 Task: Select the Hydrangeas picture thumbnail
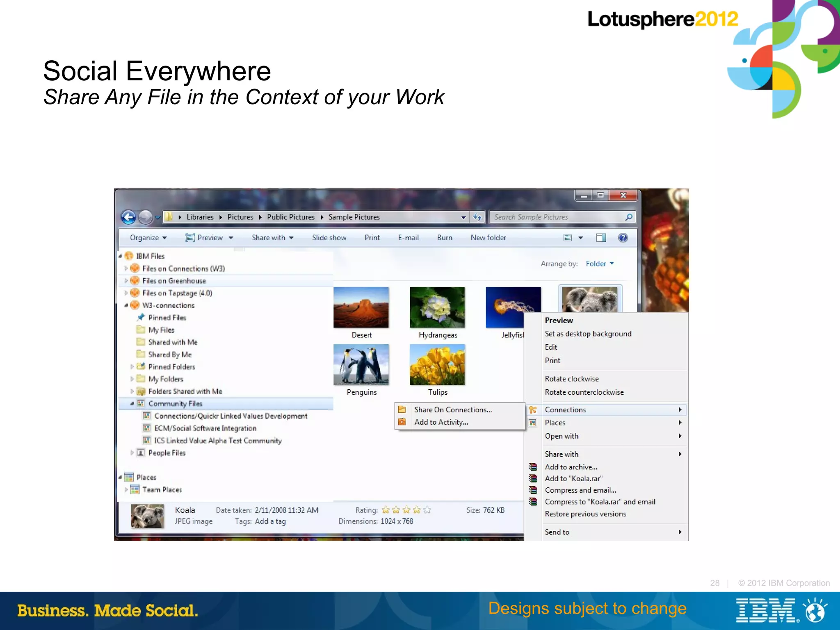click(437, 307)
